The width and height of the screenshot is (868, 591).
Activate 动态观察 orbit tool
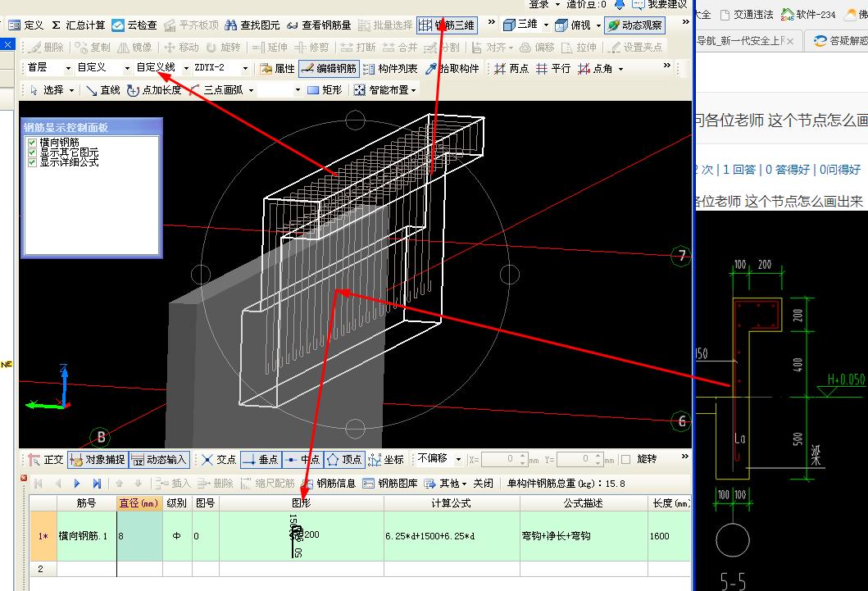click(634, 25)
